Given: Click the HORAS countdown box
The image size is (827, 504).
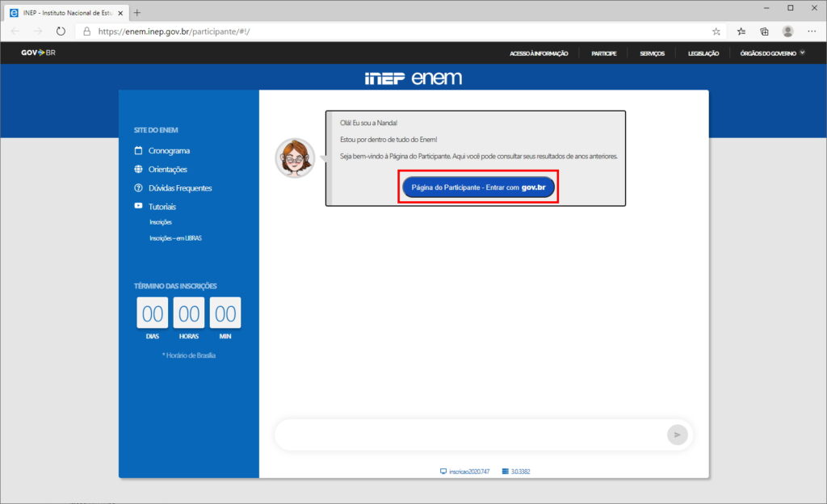Looking at the screenshot, I should (189, 313).
